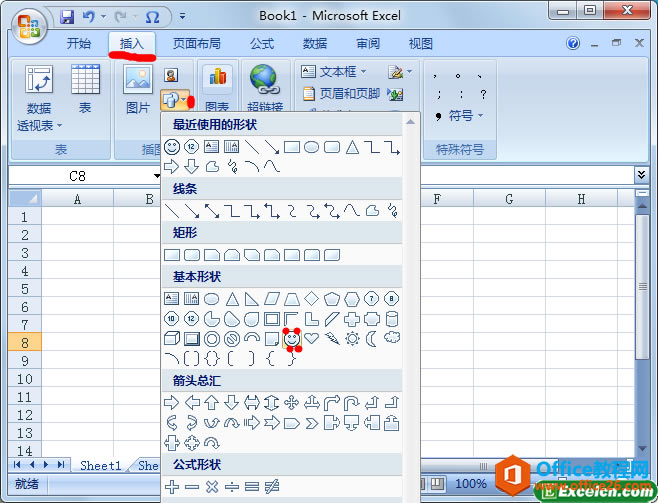Pick the left arrow in Block Arrows
This screenshot has width=658, height=503.
[192, 403]
